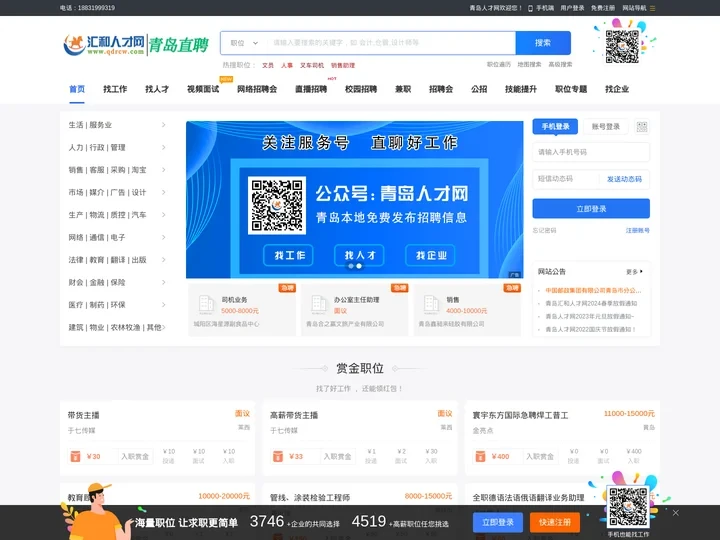Click the 短信动态码 input field
The image size is (720, 540).
click(x=566, y=179)
